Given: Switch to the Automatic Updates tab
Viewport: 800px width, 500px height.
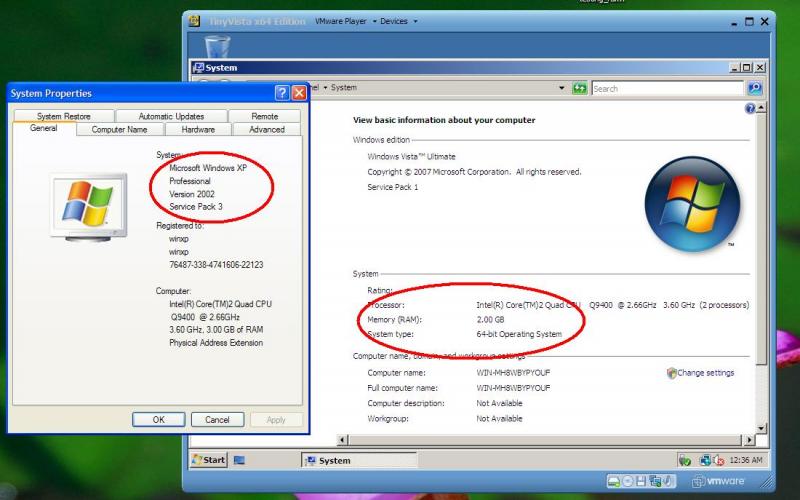Looking at the screenshot, I should coord(171,116).
